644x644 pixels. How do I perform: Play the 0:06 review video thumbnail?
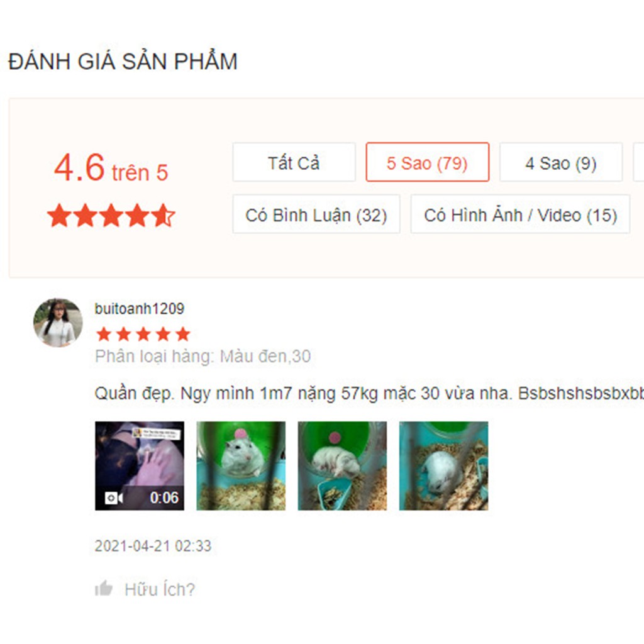140,466
